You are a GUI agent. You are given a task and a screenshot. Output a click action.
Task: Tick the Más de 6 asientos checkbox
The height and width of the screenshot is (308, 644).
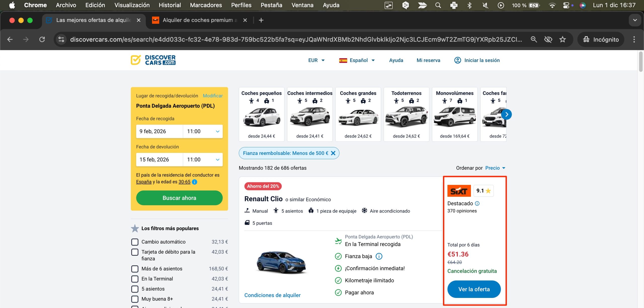point(135,269)
